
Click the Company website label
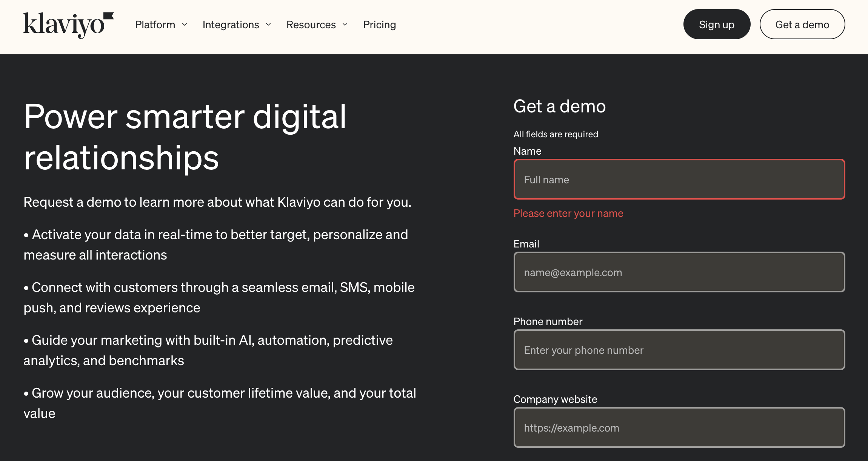[555, 400]
